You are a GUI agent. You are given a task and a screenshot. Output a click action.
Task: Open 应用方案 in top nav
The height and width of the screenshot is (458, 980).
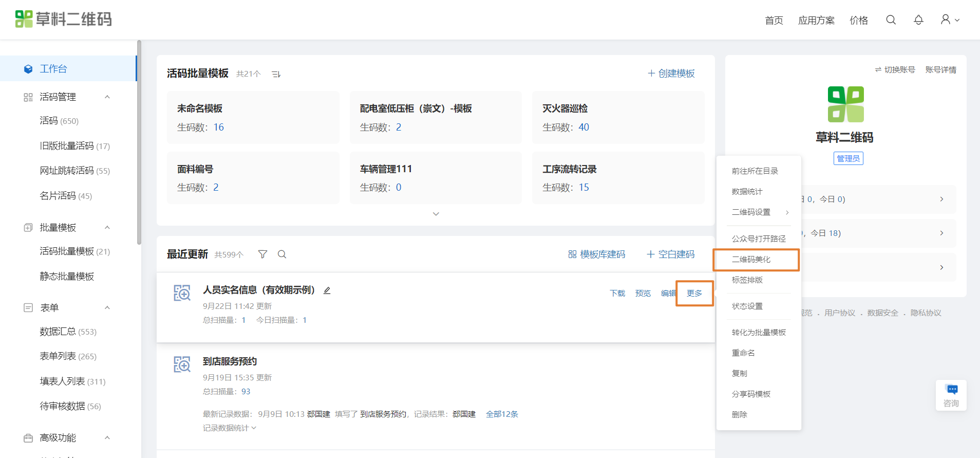[816, 20]
